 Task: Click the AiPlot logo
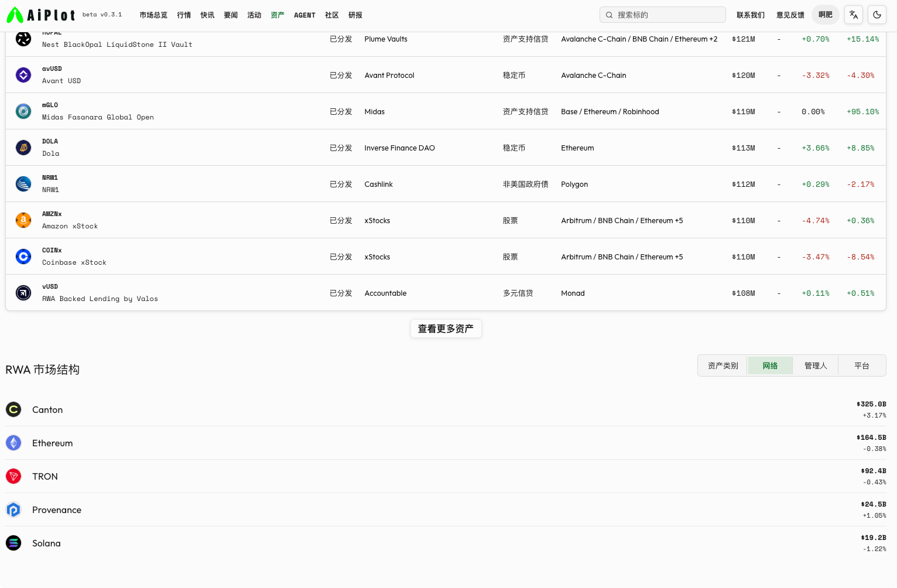coord(40,15)
